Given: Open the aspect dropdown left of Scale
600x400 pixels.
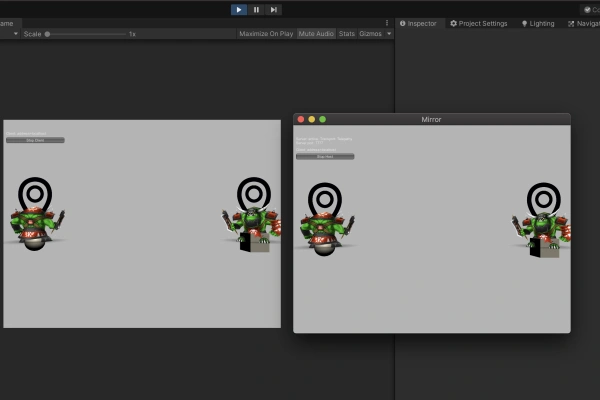Looking at the screenshot, I should pyautogui.click(x=15, y=34).
